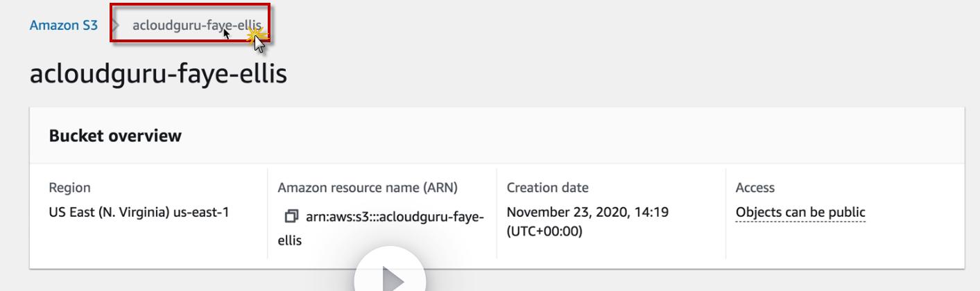
Task: Click the Amazon resource name (ARN) label
Action: tap(368, 188)
